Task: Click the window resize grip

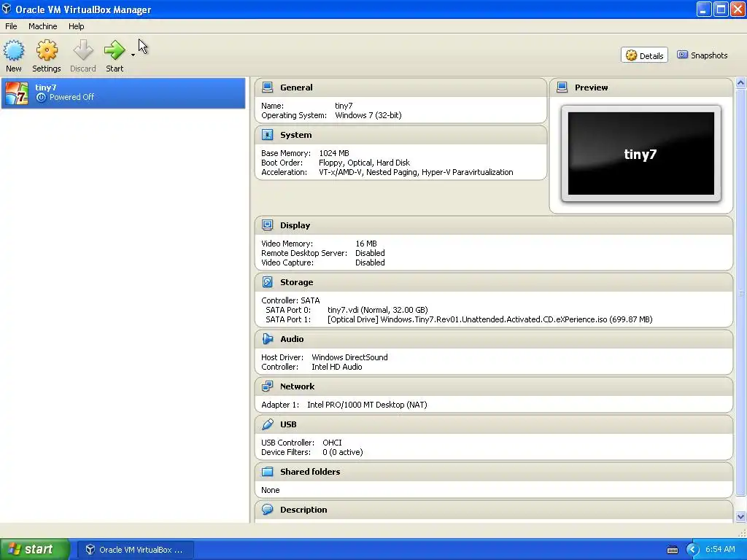Action: pyautogui.click(x=742, y=533)
